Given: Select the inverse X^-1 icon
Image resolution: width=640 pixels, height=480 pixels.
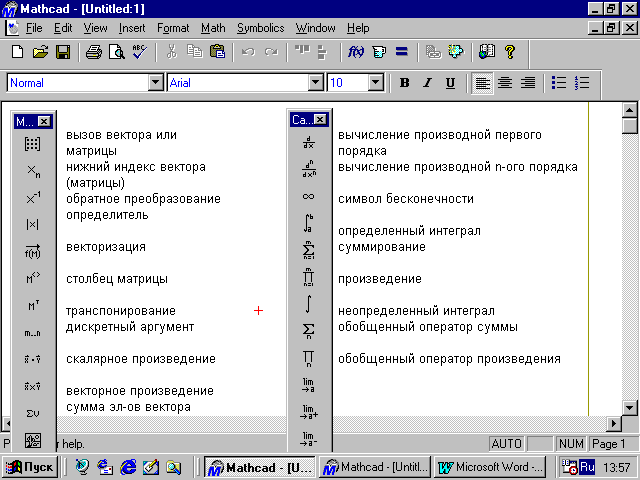Looking at the screenshot, I should click(x=33, y=198).
